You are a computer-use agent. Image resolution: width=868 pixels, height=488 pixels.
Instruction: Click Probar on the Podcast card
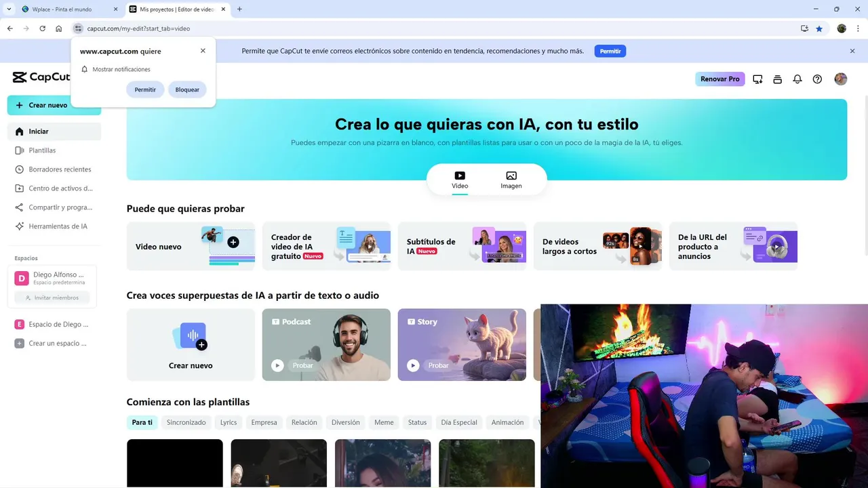[x=303, y=365]
